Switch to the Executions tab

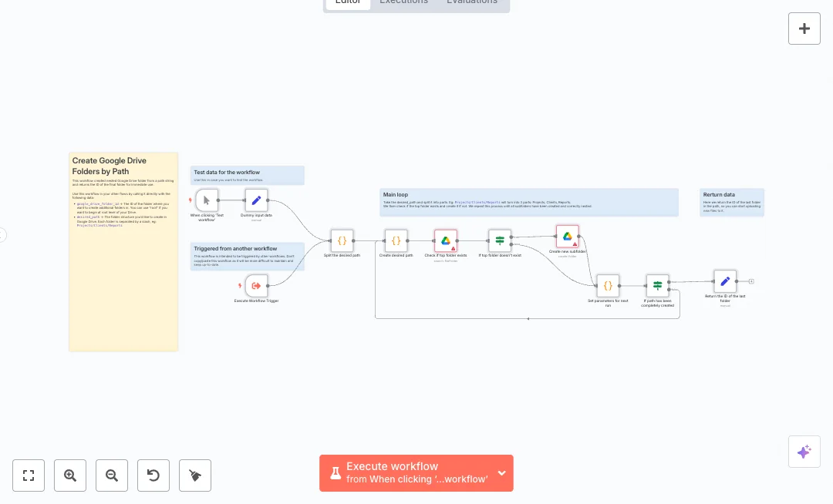click(x=403, y=2)
